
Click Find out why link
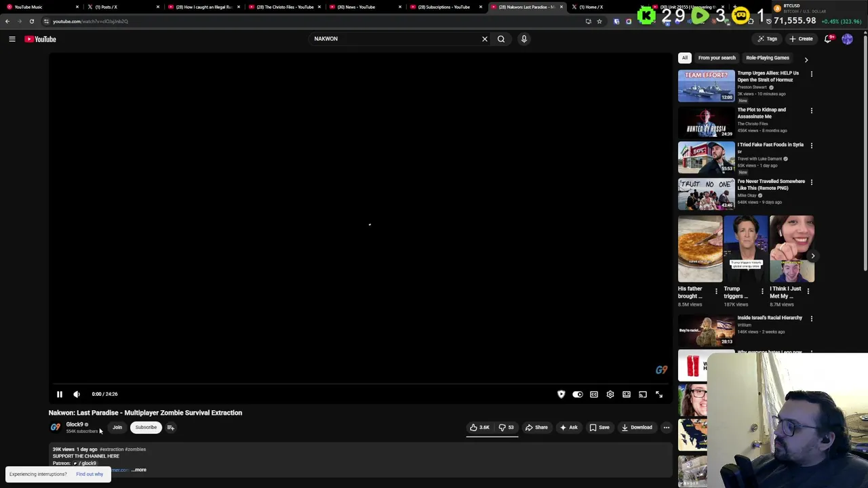tap(90, 474)
